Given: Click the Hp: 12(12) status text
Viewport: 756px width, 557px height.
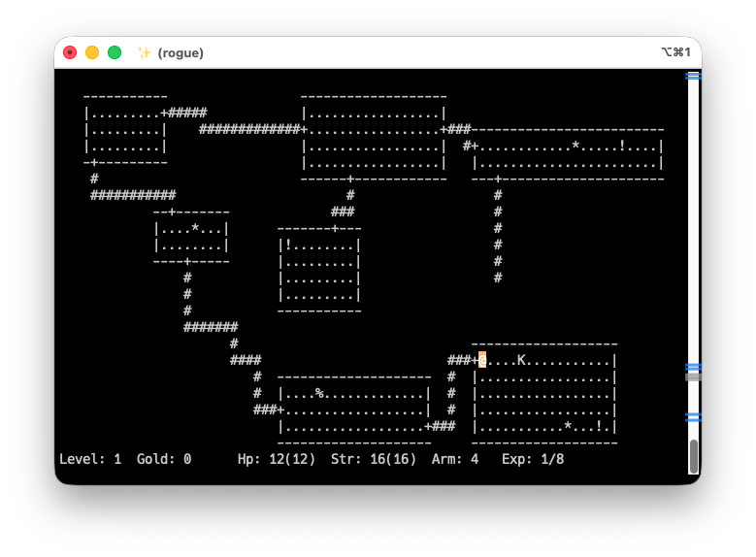Looking at the screenshot, I should pos(277,459).
